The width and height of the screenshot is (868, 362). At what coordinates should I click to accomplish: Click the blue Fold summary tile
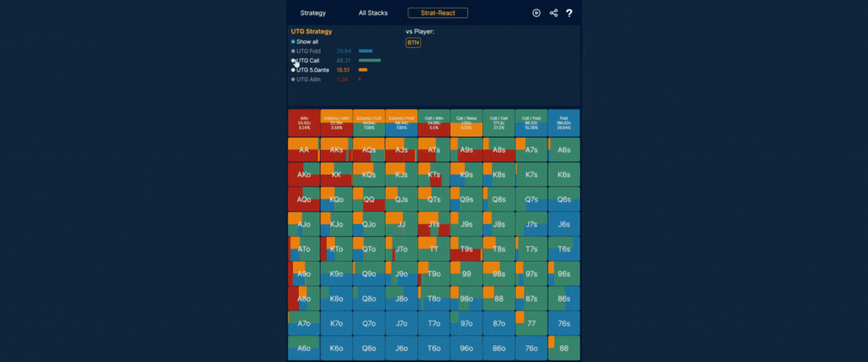[x=563, y=123]
